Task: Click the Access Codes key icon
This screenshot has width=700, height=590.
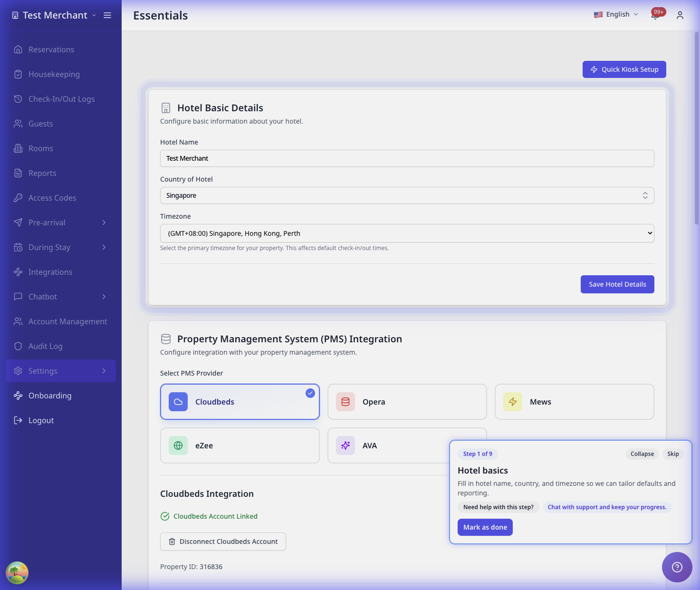Action: 18,198
